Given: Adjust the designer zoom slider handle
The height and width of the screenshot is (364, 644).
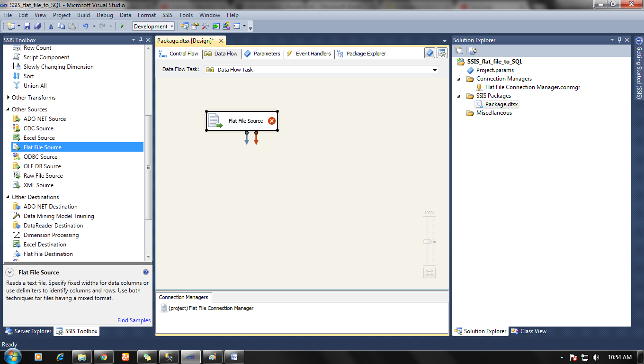Looking at the screenshot, I should click(428, 242).
